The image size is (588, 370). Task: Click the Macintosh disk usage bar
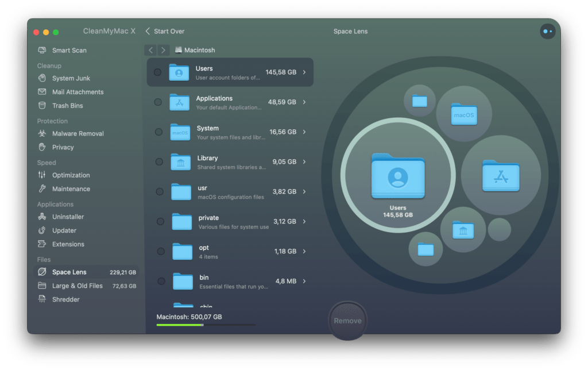(x=206, y=325)
